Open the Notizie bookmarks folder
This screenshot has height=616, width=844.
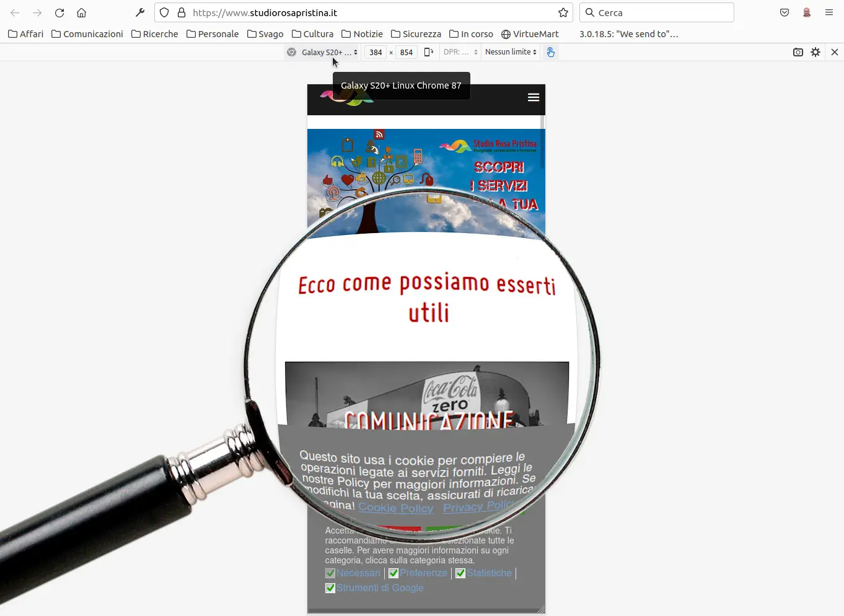point(362,34)
